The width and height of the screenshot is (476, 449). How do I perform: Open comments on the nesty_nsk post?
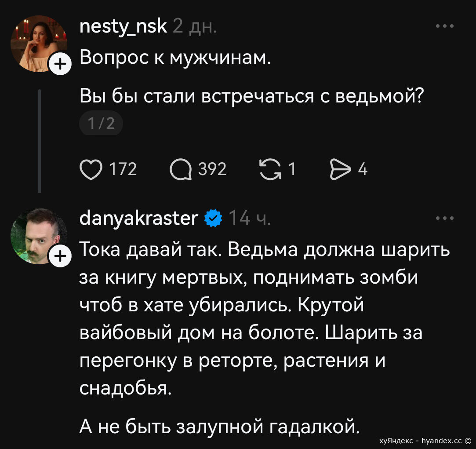181,169
